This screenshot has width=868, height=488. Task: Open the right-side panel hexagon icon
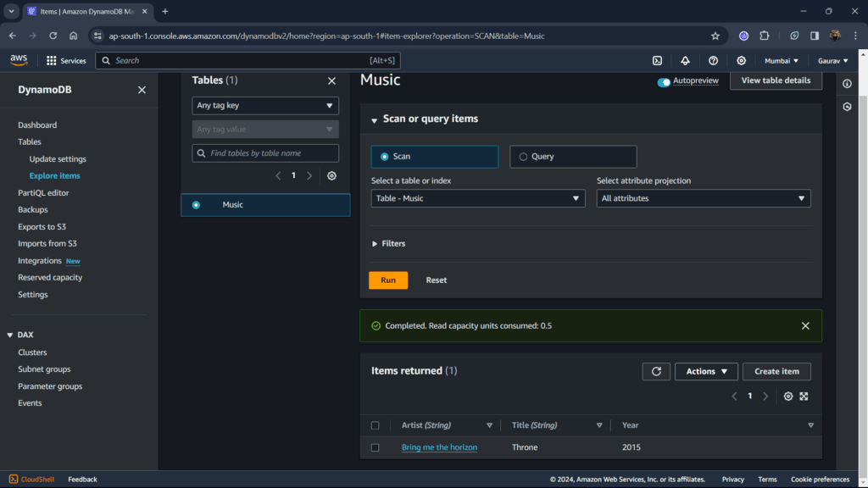847,107
